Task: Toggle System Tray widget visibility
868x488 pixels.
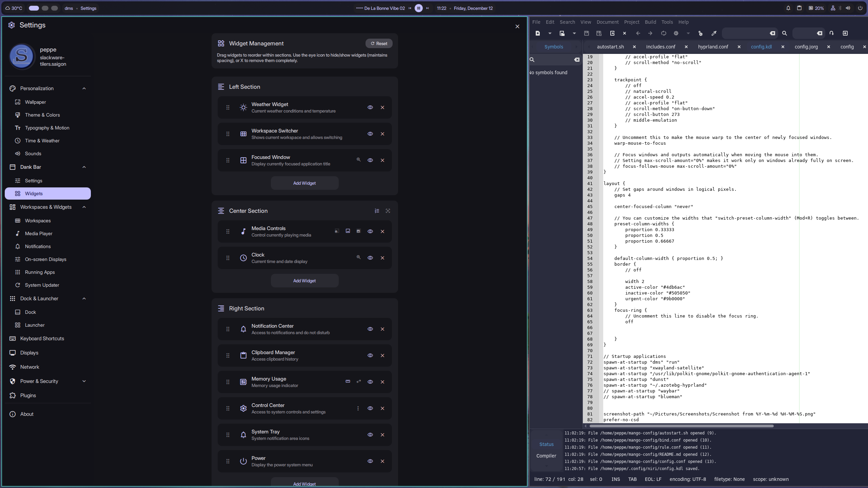Action: tap(370, 435)
